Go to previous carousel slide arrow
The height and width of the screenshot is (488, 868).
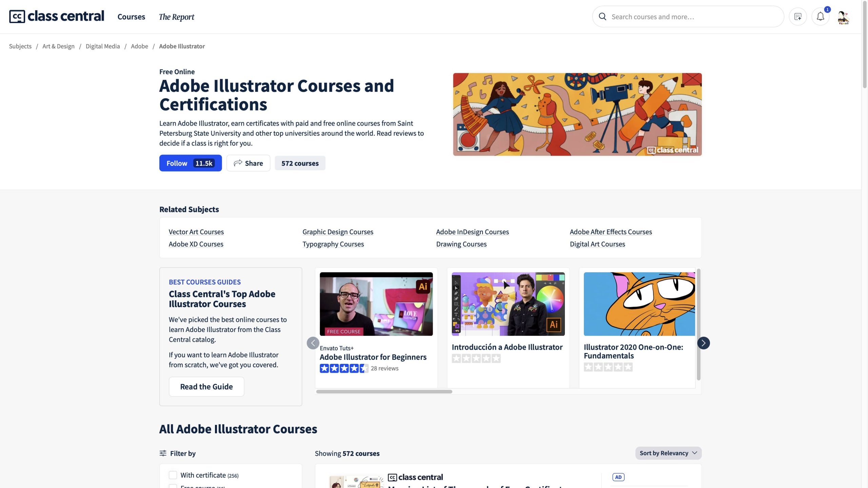[313, 343]
